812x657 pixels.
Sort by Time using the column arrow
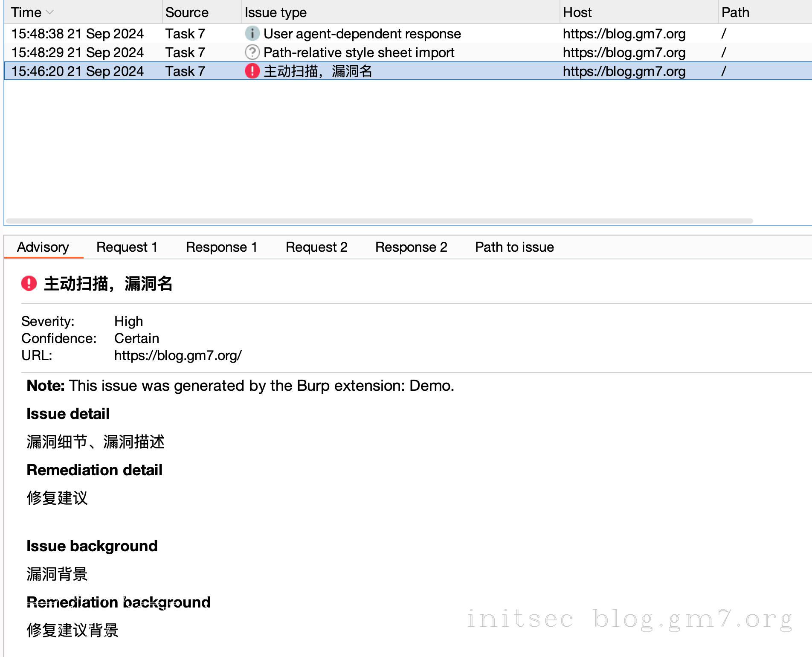pos(50,12)
